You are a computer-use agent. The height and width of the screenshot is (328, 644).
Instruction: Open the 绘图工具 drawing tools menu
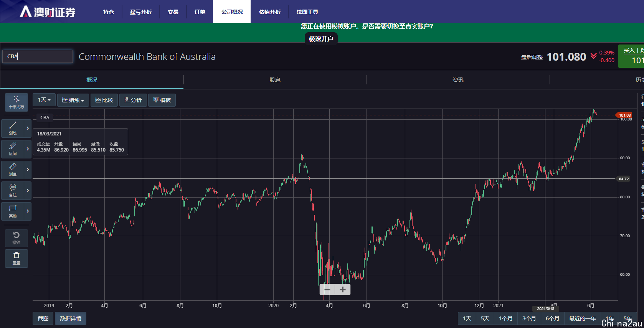point(307,12)
